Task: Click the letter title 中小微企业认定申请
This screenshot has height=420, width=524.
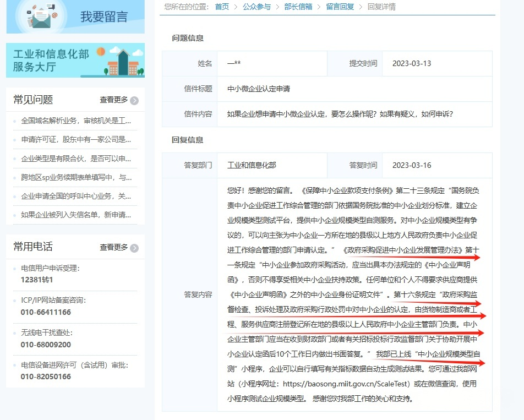Action: click(259, 89)
